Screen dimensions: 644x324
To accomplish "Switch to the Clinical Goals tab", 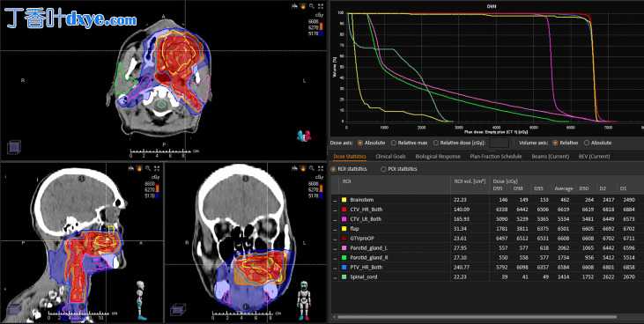I will [x=390, y=157].
